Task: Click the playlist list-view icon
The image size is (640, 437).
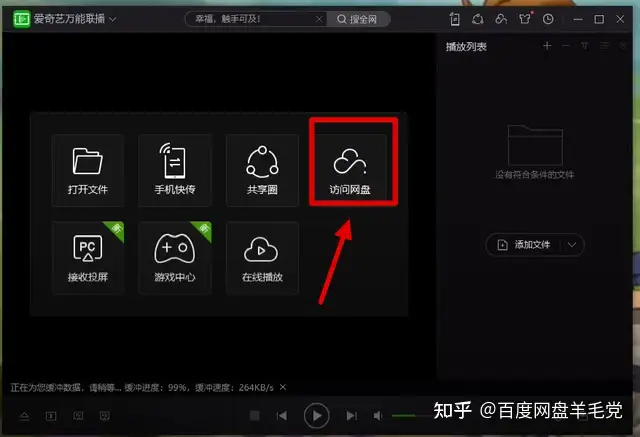Action: 604,46
